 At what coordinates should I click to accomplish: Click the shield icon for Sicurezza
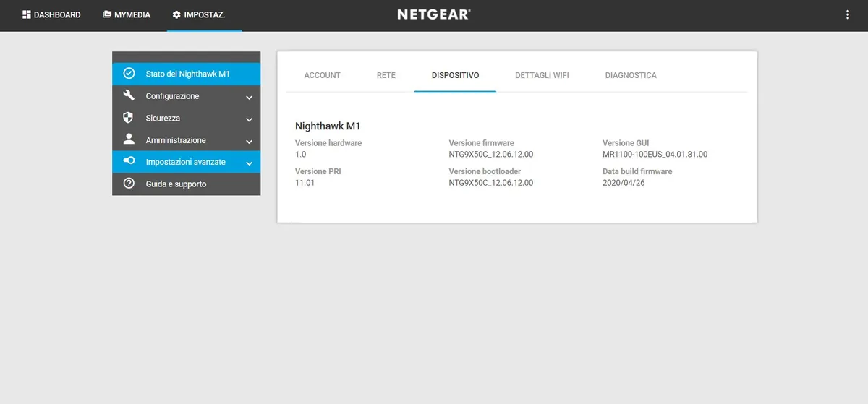point(129,118)
